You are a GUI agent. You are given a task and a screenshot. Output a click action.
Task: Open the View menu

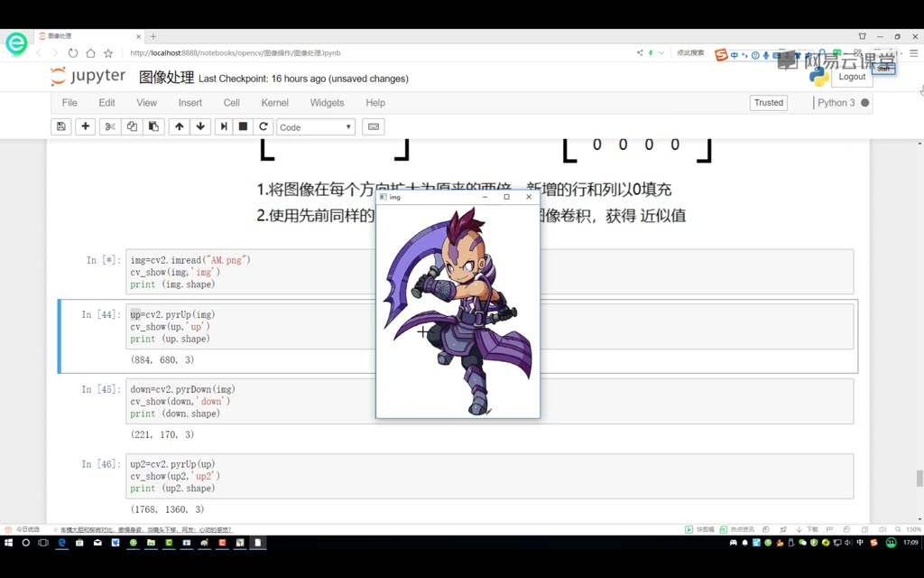(147, 103)
